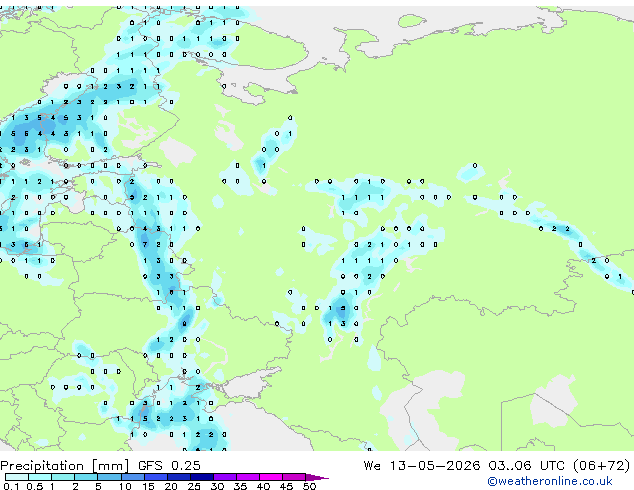Select the 2–5 mm legend color segment
This screenshot has height=490, width=634.
point(86,477)
